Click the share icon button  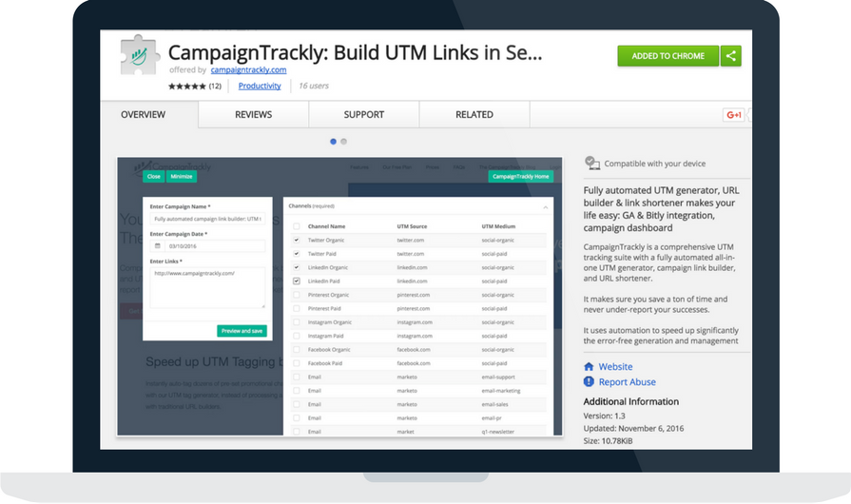tap(730, 56)
